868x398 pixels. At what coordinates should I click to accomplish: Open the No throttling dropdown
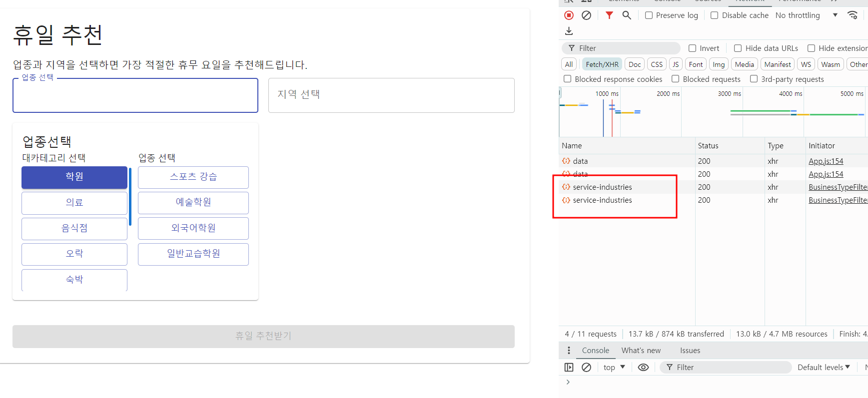[x=806, y=15]
